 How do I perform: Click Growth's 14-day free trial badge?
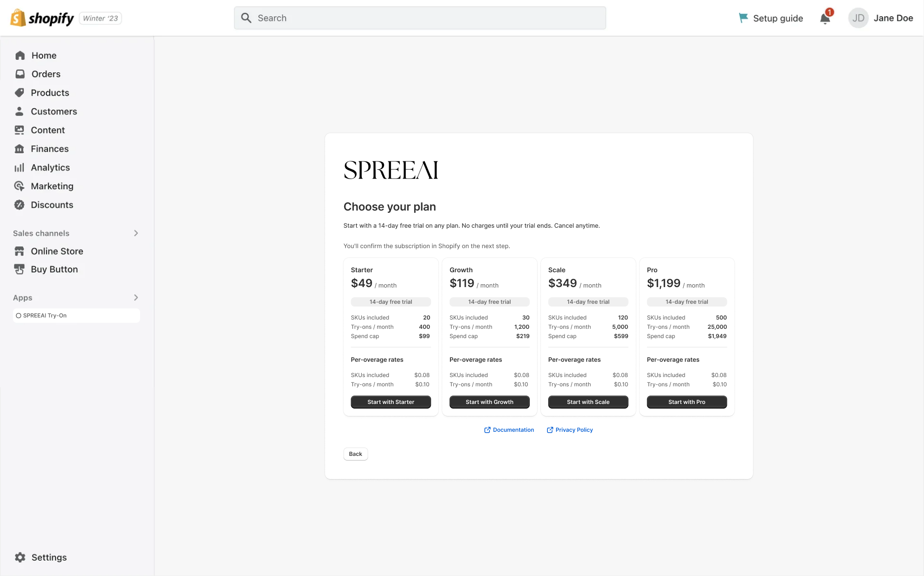489,302
